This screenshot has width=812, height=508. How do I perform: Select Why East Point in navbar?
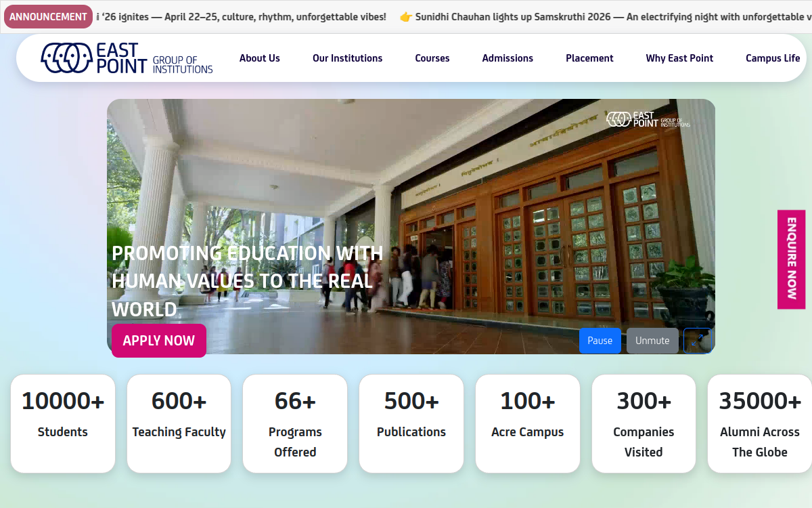[679, 58]
